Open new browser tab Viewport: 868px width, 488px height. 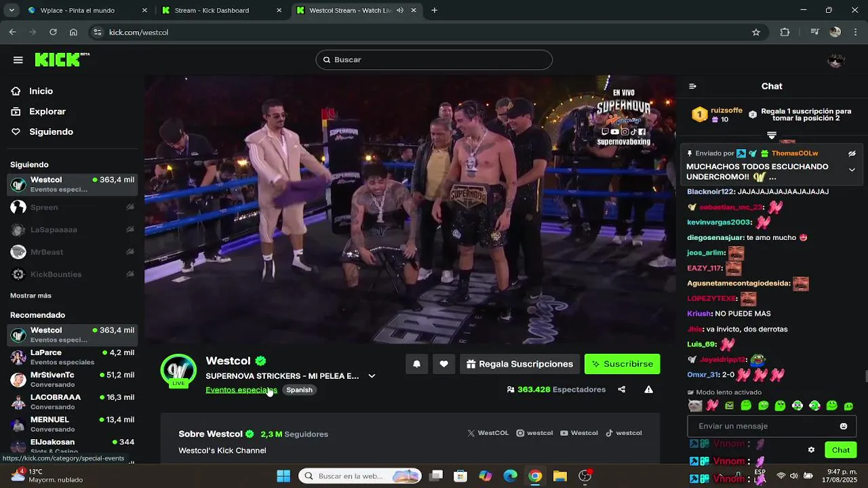434,10
